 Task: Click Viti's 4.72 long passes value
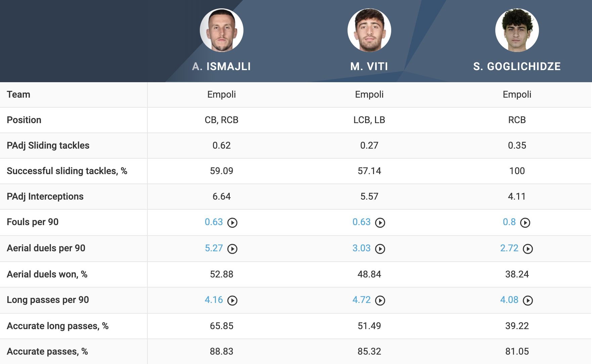tap(362, 300)
